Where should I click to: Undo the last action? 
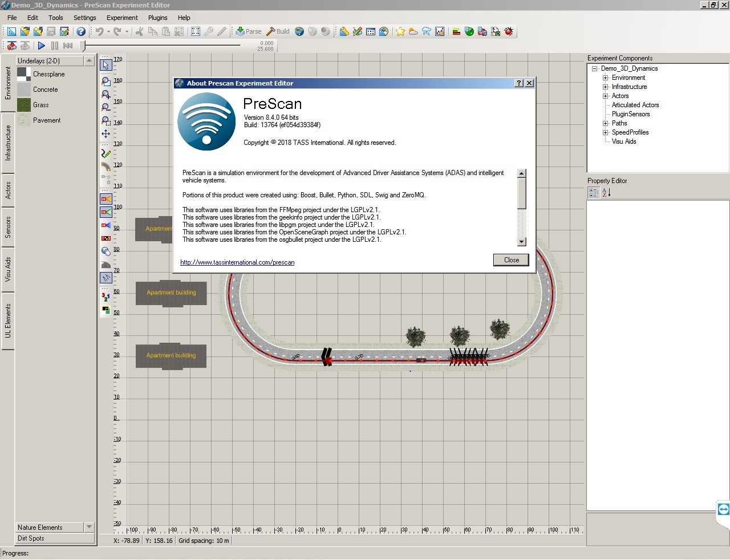tap(99, 31)
